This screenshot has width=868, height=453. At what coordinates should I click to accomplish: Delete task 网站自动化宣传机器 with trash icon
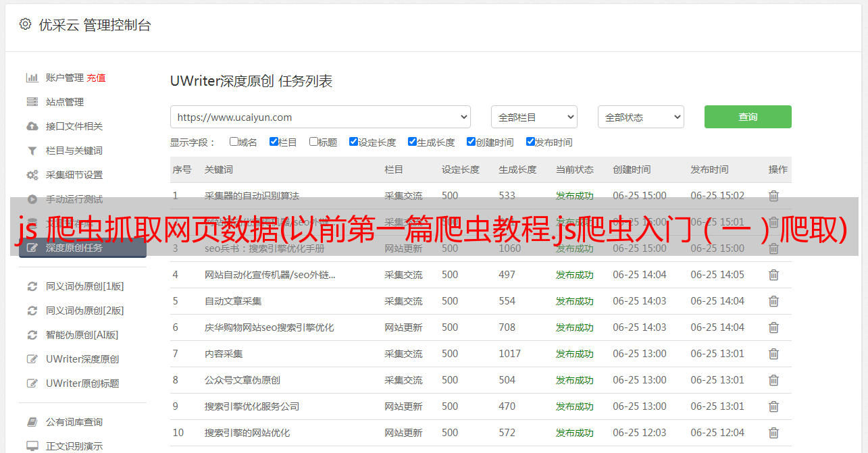point(773,275)
